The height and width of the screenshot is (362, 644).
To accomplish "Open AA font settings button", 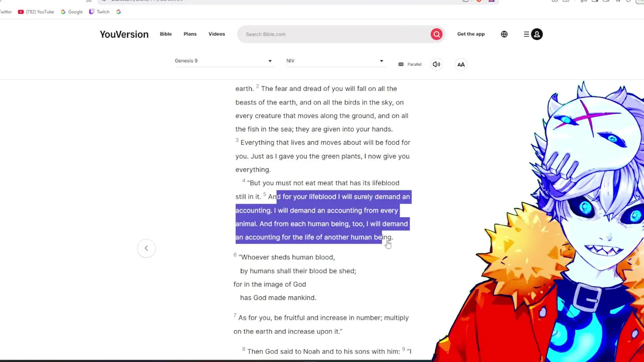I will point(461,64).
